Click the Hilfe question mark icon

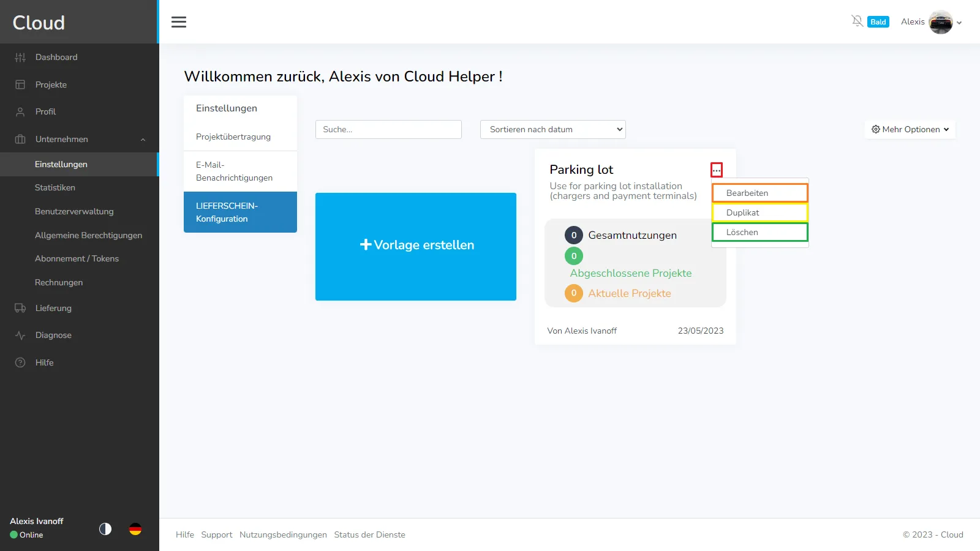(20, 362)
